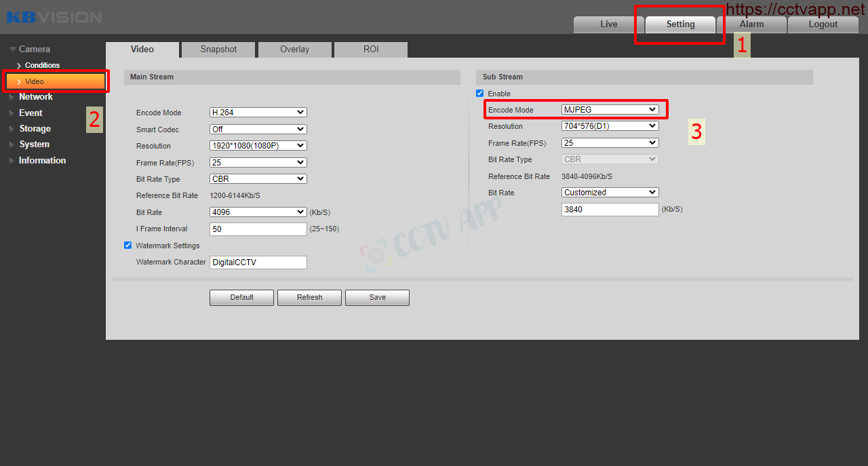
Task: Open Main Stream Bit Rate Type dropdown
Action: [x=258, y=179]
